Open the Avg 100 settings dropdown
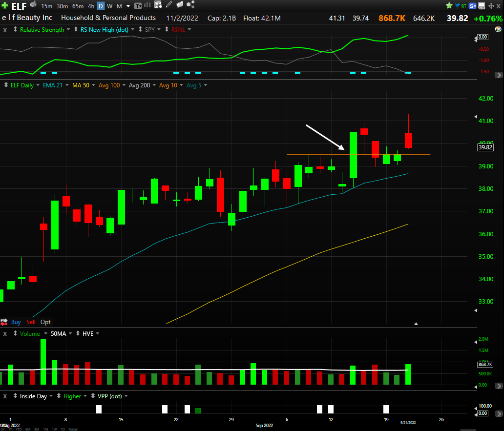The width and height of the screenshot is (504, 431). coord(124,85)
